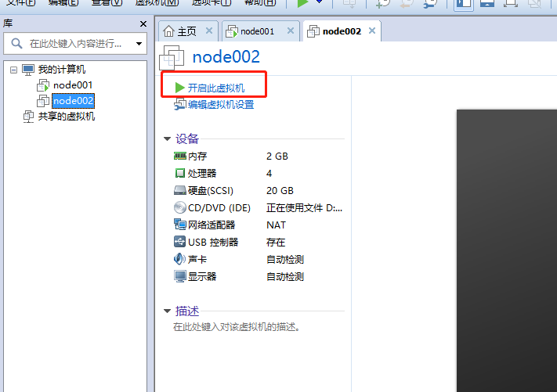The height and width of the screenshot is (392, 557).
Task: Click the hard disk (SCSI) icon
Action: point(180,190)
